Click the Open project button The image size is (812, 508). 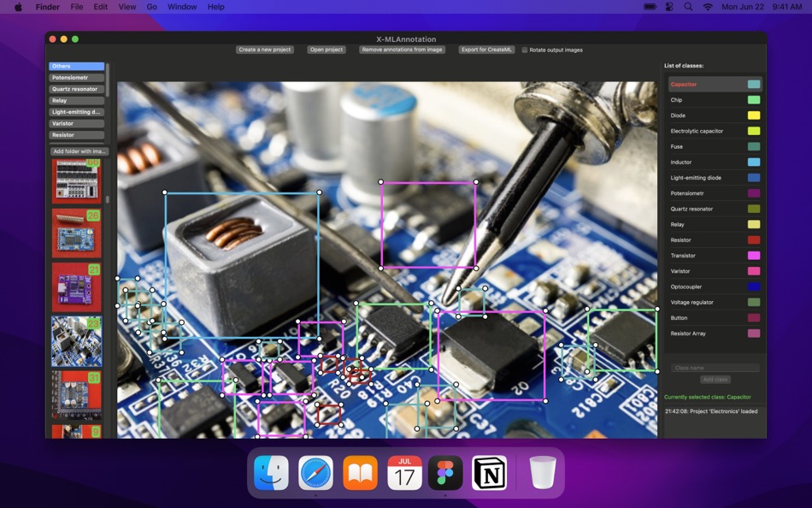coord(327,50)
